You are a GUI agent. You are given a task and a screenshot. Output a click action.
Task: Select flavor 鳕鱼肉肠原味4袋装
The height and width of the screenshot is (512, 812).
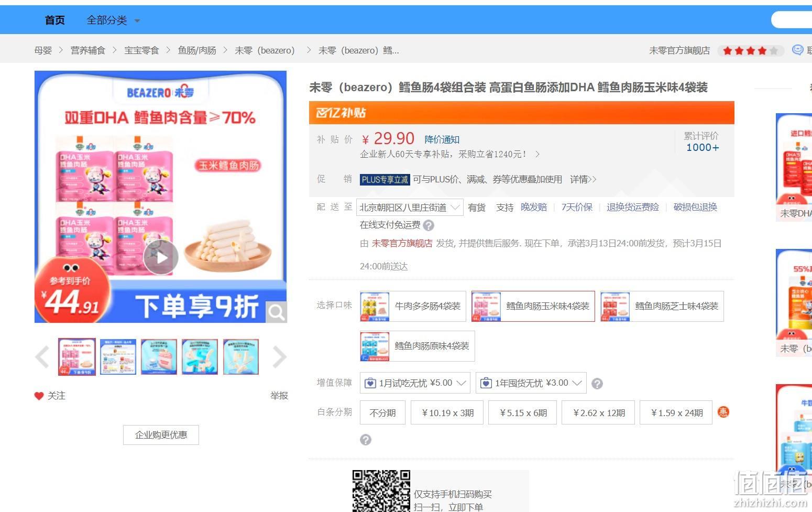(418, 346)
